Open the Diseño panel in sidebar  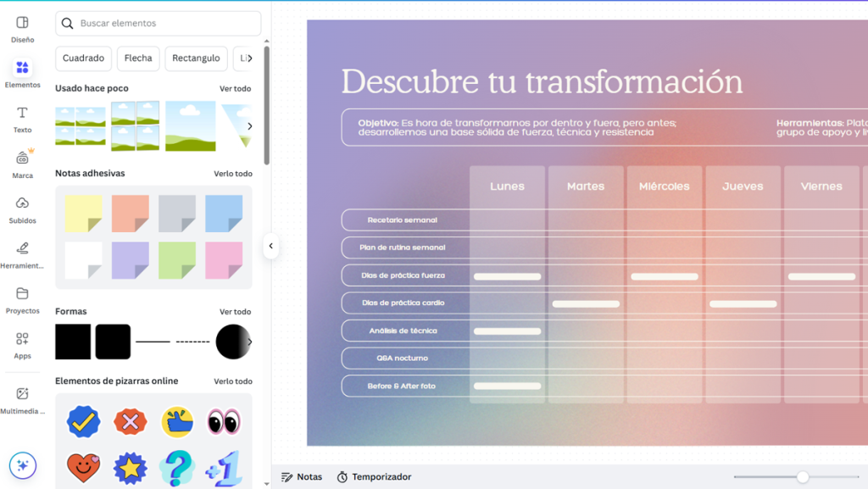click(23, 28)
